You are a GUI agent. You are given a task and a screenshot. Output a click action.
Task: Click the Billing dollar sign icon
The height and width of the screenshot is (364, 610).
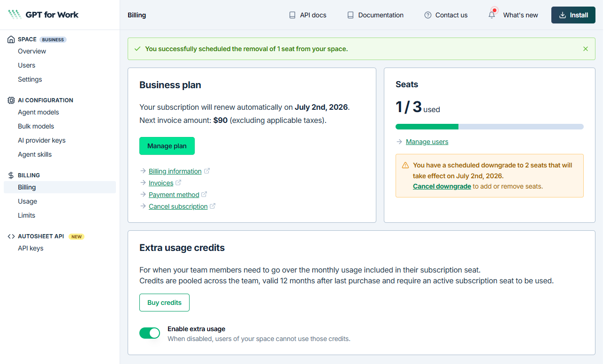click(11, 175)
